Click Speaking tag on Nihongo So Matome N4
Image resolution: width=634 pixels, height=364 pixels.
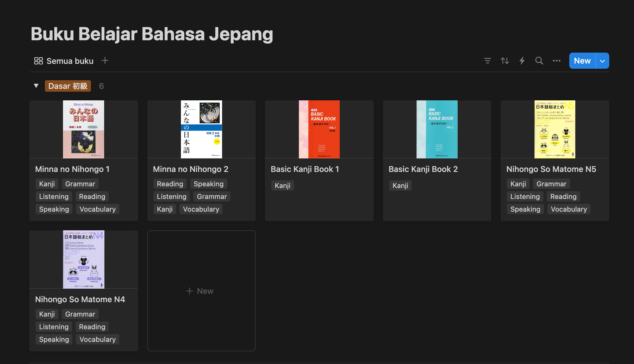click(54, 339)
